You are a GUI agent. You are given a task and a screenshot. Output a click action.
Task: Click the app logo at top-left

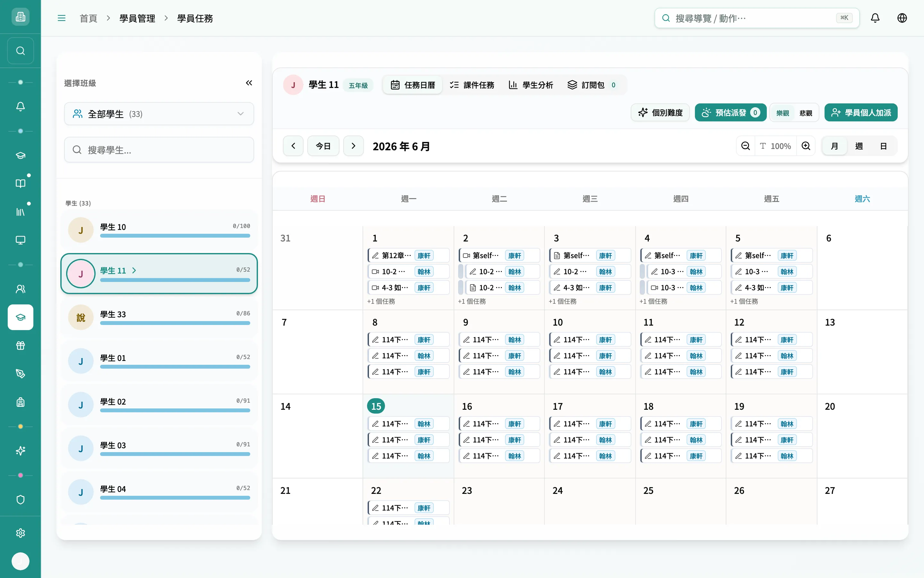(21, 17)
